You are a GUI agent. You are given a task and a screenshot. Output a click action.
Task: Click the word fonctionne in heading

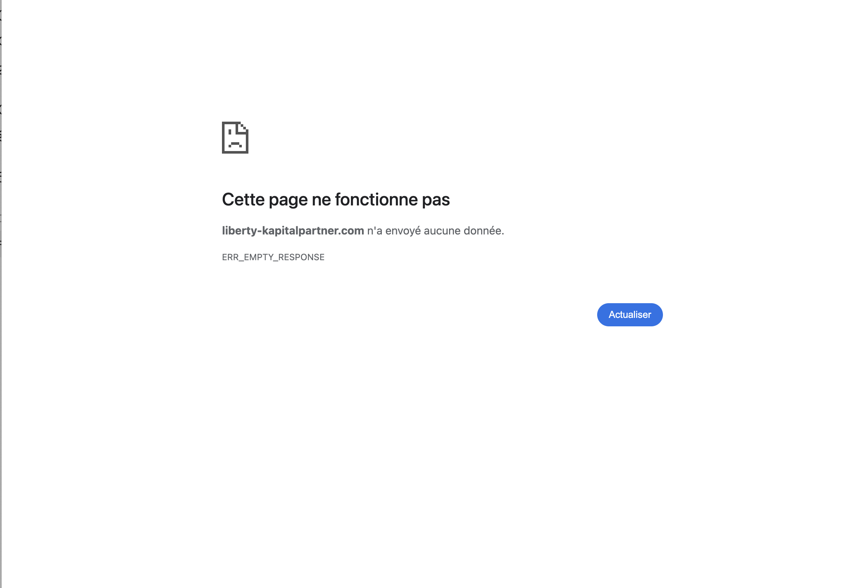click(x=376, y=199)
